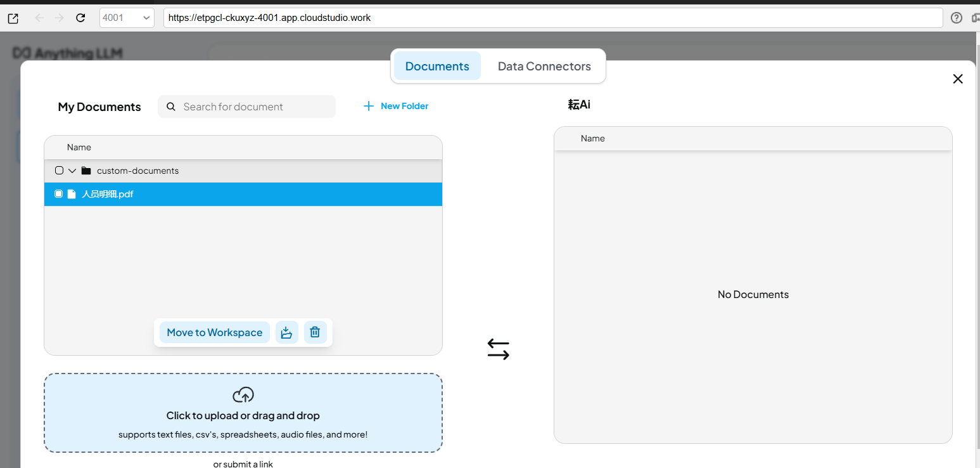Viewport: 980px width, 468px height.
Task: Click the plus icon for New Folder
Action: pyautogui.click(x=369, y=106)
